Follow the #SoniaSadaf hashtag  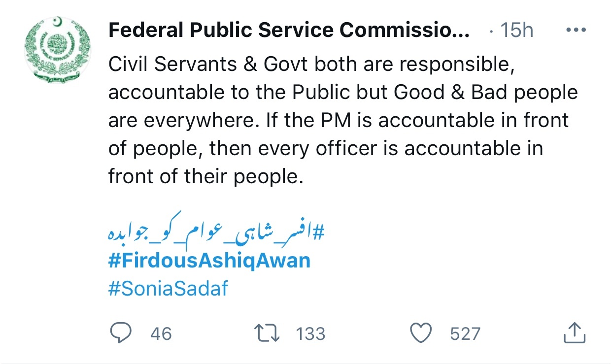tap(168, 288)
